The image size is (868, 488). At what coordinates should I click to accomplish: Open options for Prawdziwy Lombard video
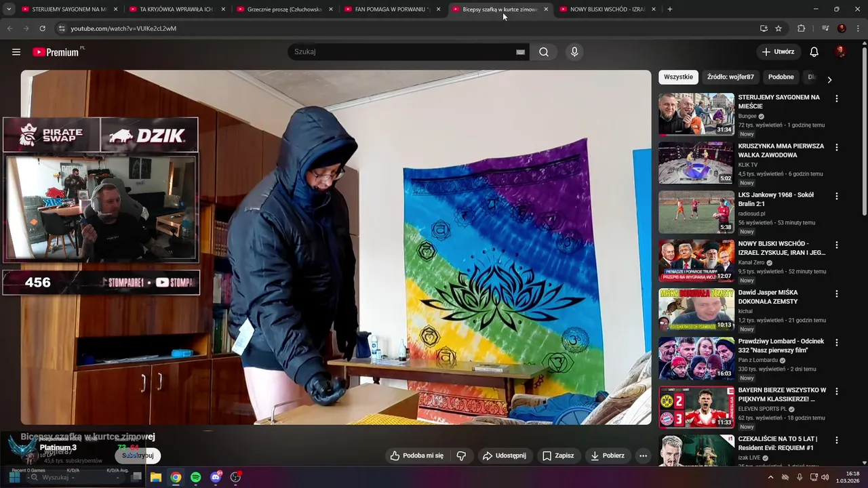(x=836, y=342)
